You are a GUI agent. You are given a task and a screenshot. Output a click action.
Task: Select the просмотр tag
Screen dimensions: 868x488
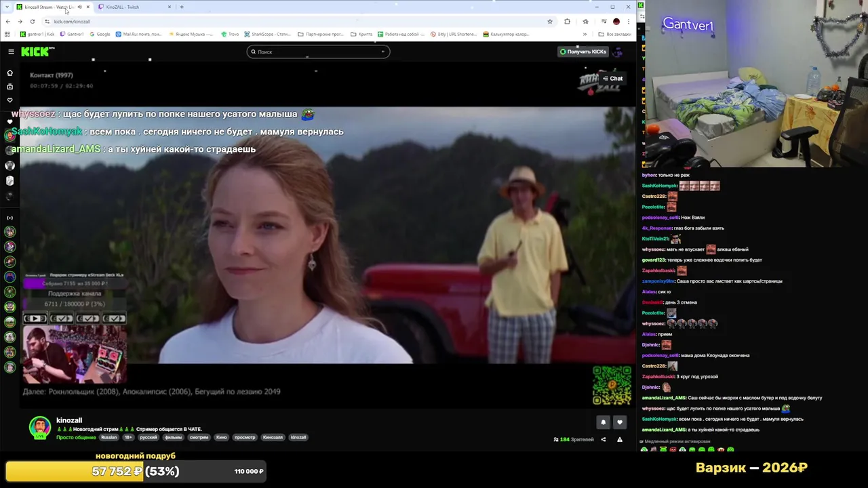[x=245, y=437]
